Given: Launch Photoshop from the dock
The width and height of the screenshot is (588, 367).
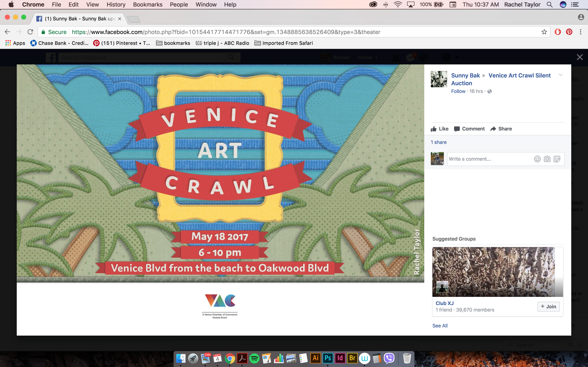Looking at the screenshot, I should (327, 358).
